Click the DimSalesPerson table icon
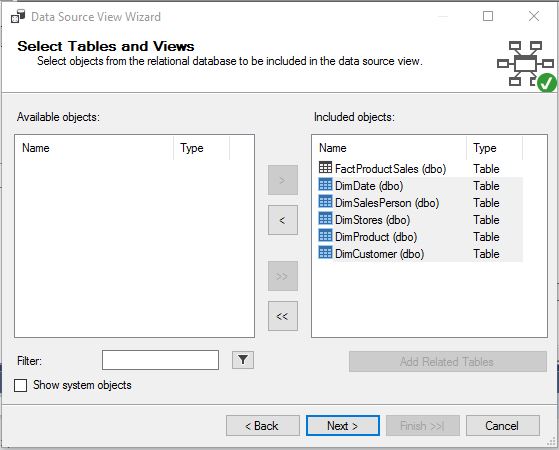The image size is (559, 450). coord(325,201)
